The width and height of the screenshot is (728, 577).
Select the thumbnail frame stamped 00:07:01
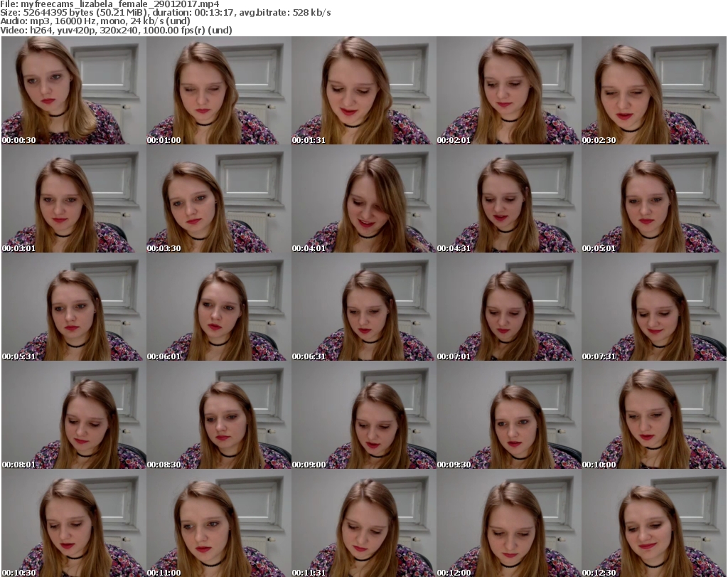509,307
